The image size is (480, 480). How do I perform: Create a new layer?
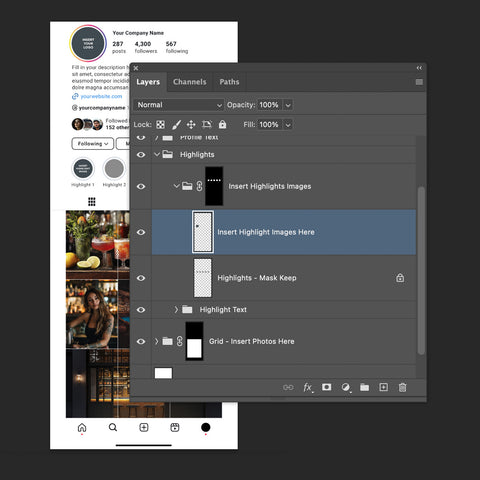click(x=384, y=387)
